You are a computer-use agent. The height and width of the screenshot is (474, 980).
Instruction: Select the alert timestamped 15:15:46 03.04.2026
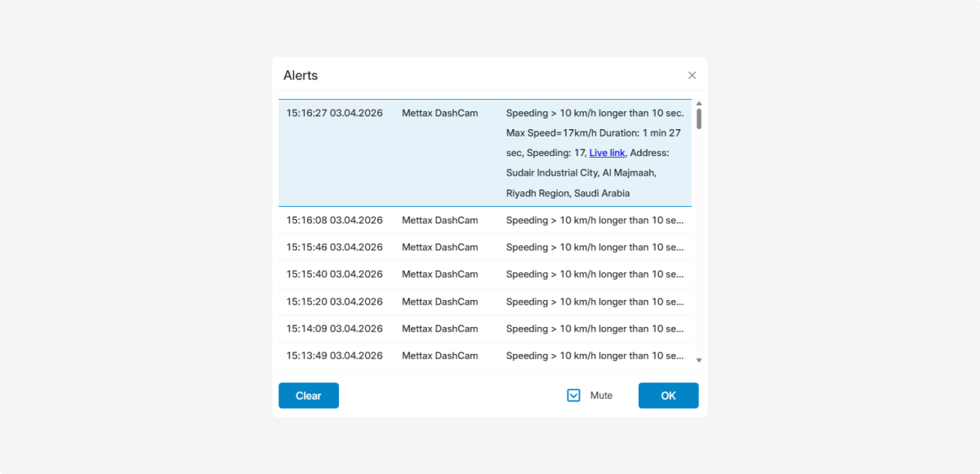click(485, 247)
